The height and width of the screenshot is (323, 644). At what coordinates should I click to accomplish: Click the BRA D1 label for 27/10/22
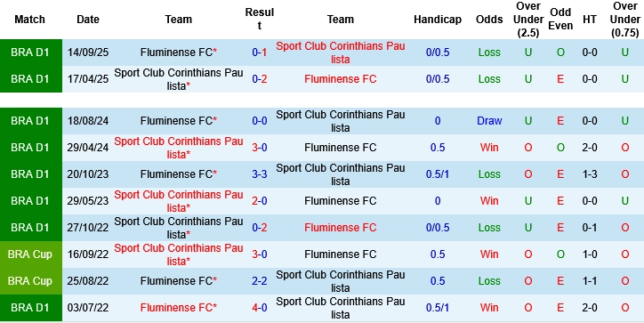pyautogui.click(x=30, y=228)
